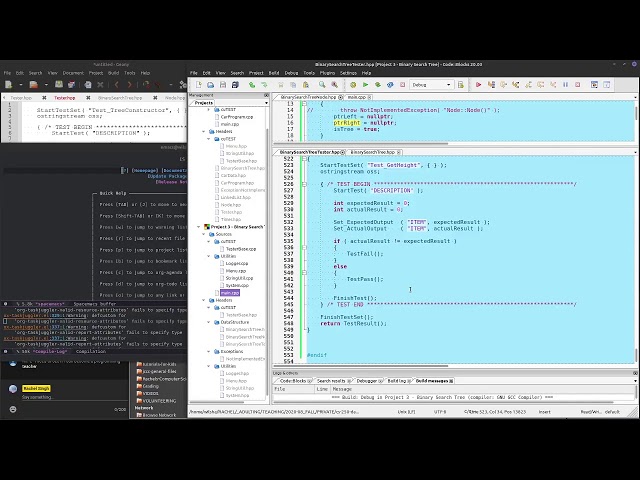Collapse DataStructure folder in project tree

pyautogui.click(x=209, y=322)
